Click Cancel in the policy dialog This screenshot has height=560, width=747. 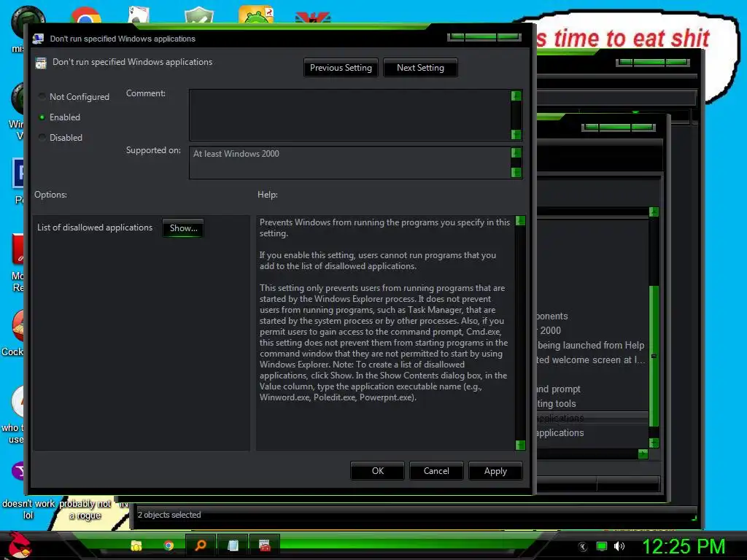(x=436, y=471)
